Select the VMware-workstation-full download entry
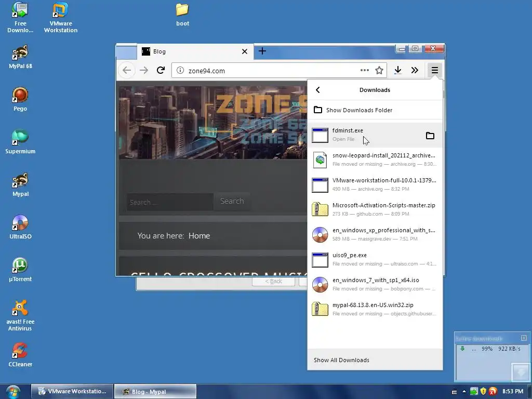This screenshot has width=532, height=399. click(x=375, y=184)
